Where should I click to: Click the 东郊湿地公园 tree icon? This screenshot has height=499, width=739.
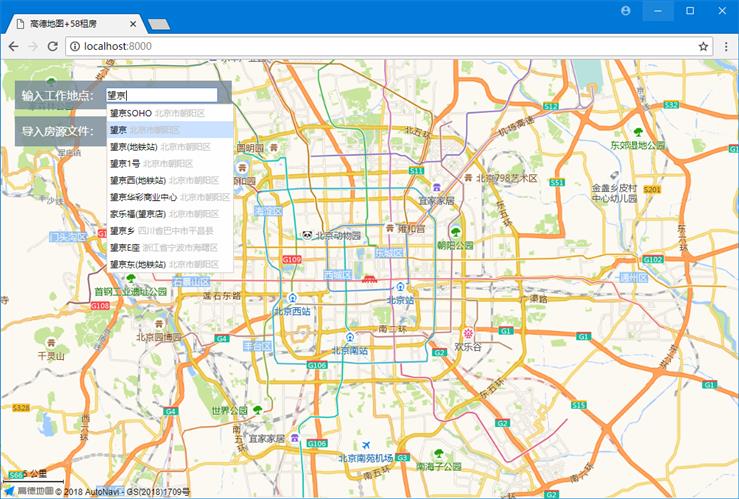click(x=638, y=132)
